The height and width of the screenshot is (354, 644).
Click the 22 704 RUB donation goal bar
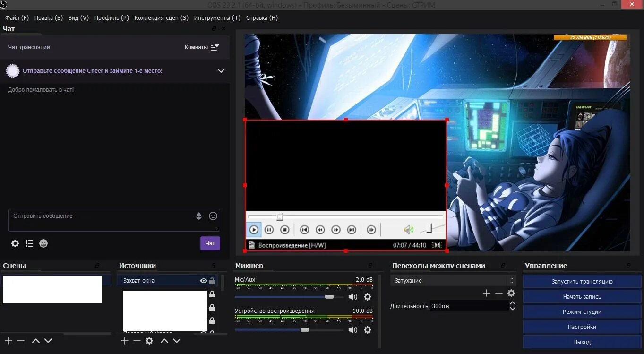point(590,37)
